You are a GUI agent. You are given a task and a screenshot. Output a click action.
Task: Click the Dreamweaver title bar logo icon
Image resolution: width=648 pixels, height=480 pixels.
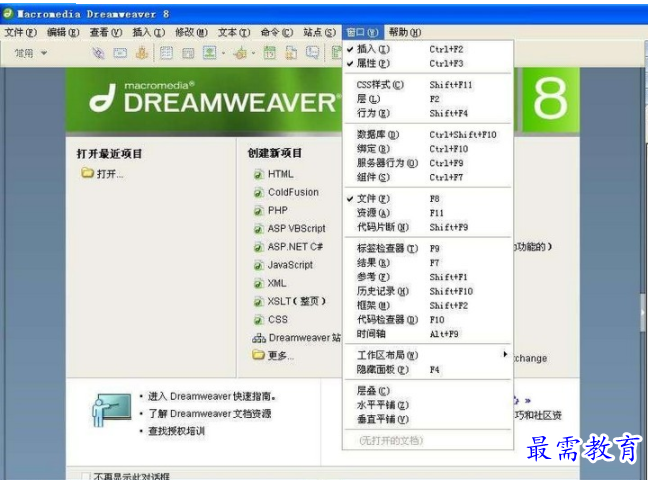[8, 14]
